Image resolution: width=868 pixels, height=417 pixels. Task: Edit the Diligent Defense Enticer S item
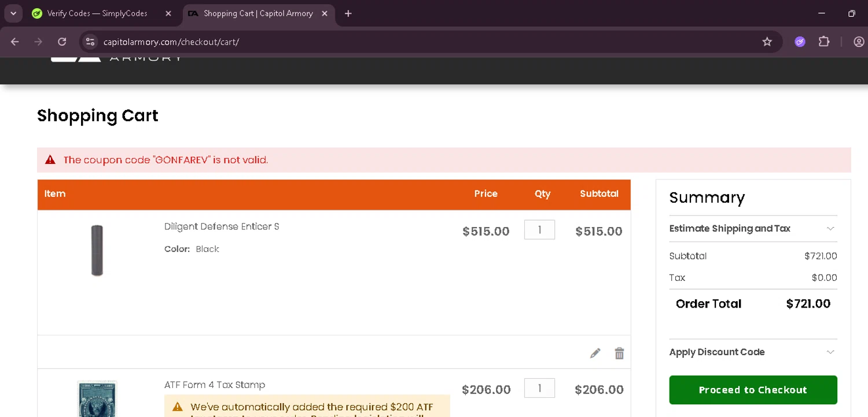tap(595, 353)
